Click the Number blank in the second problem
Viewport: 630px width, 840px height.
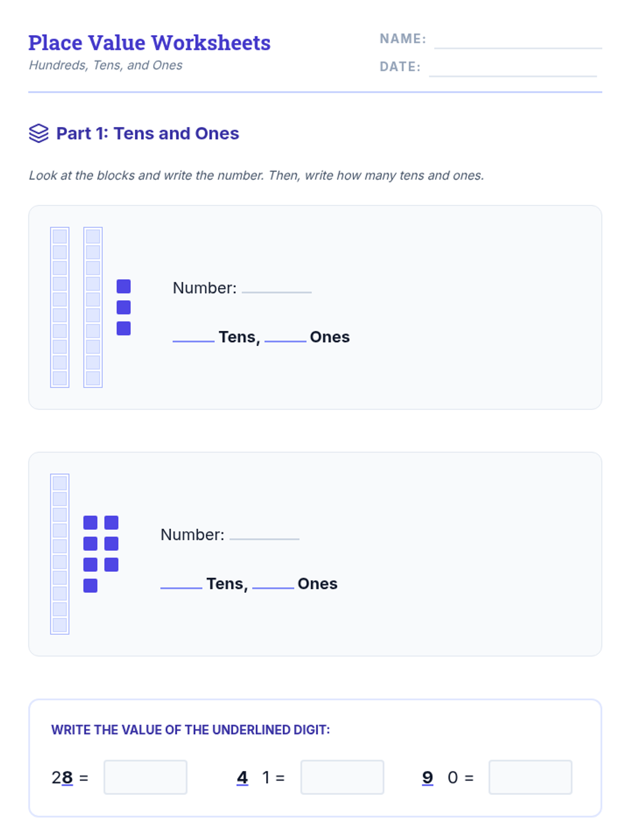pos(264,534)
